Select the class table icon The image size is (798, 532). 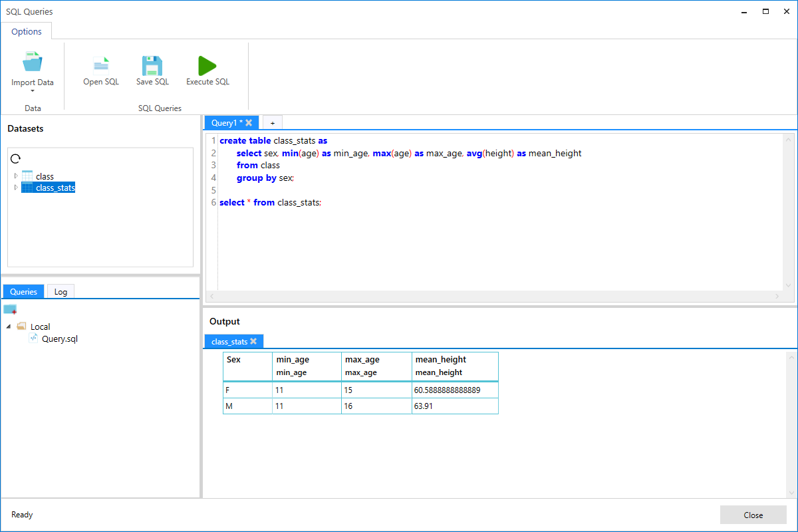(x=27, y=176)
